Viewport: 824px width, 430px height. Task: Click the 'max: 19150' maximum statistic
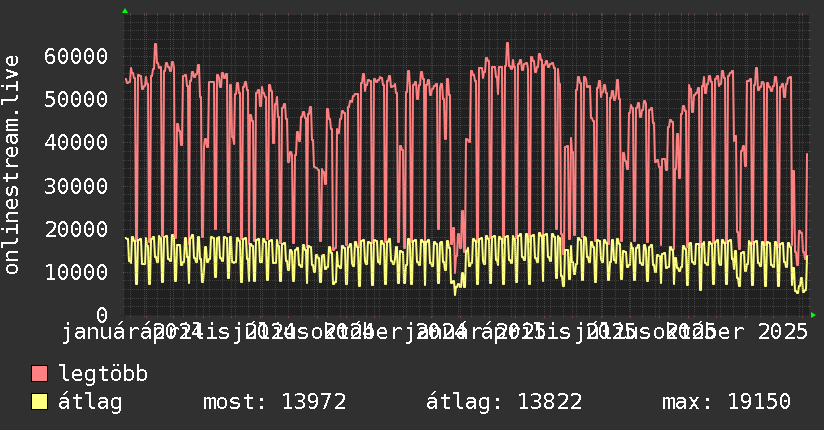(726, 402)
